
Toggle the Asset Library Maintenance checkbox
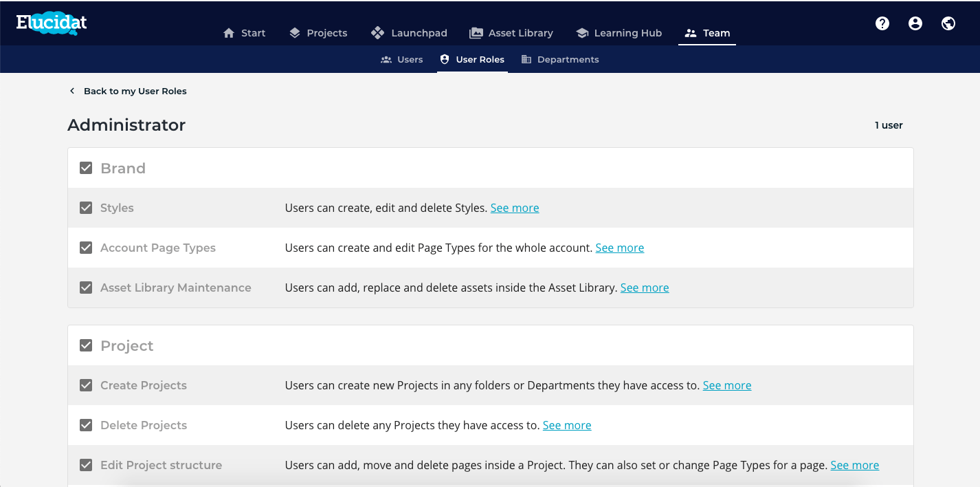click(x=86, y=288)
